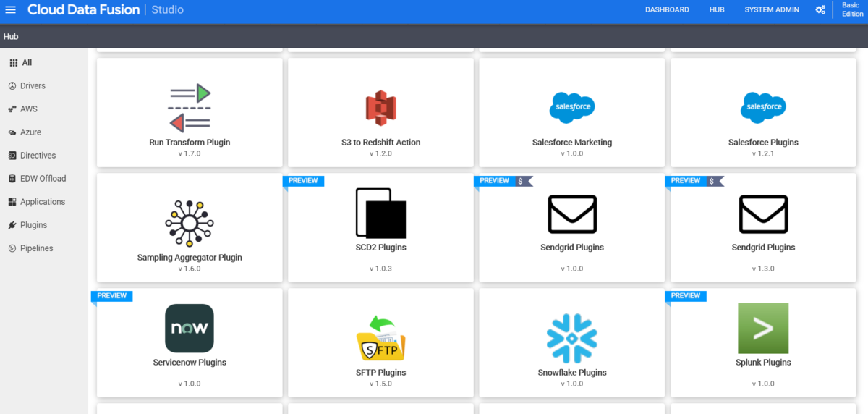Open the Run Transform Plugin title

[x=190, y=143]
